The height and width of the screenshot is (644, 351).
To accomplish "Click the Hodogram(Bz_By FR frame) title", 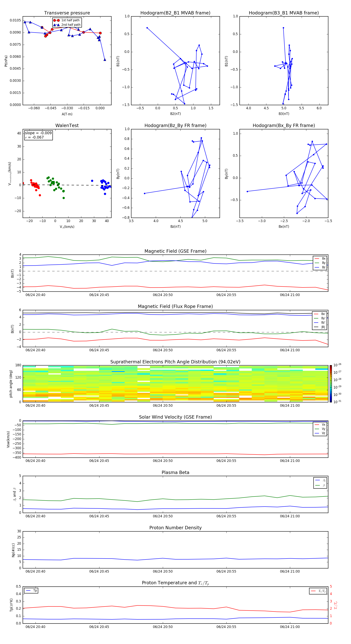I will tap(175, 125).
